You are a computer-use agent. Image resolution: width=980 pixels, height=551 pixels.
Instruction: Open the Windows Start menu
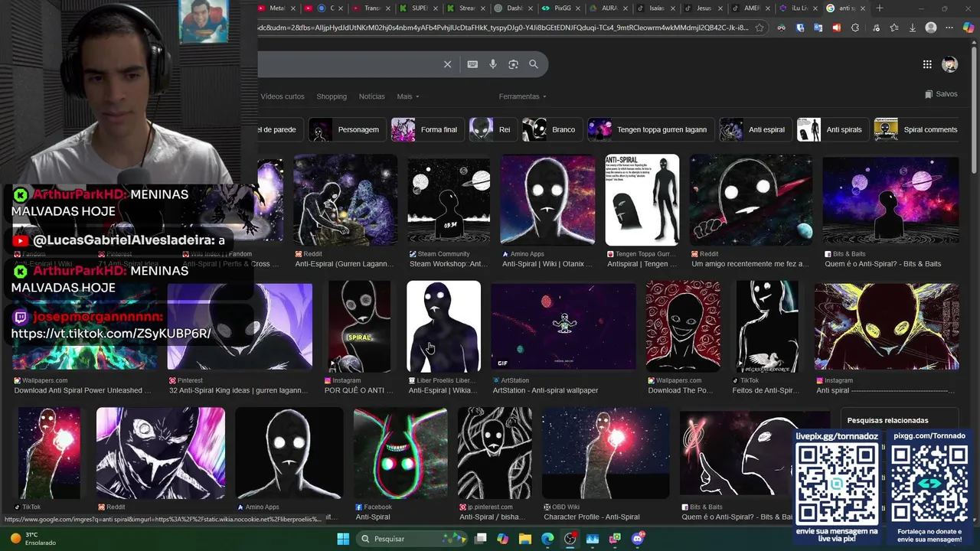343,539
